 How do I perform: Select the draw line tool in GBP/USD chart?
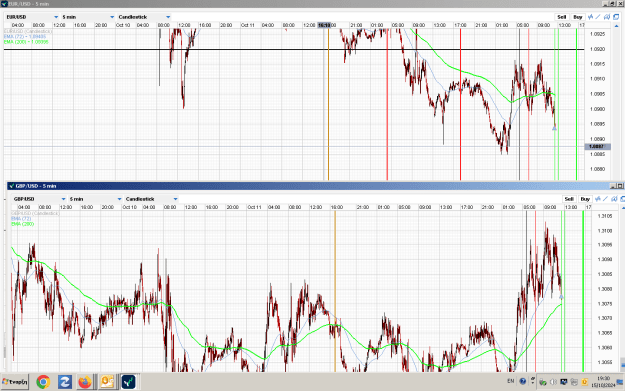[x=605, y=199]
